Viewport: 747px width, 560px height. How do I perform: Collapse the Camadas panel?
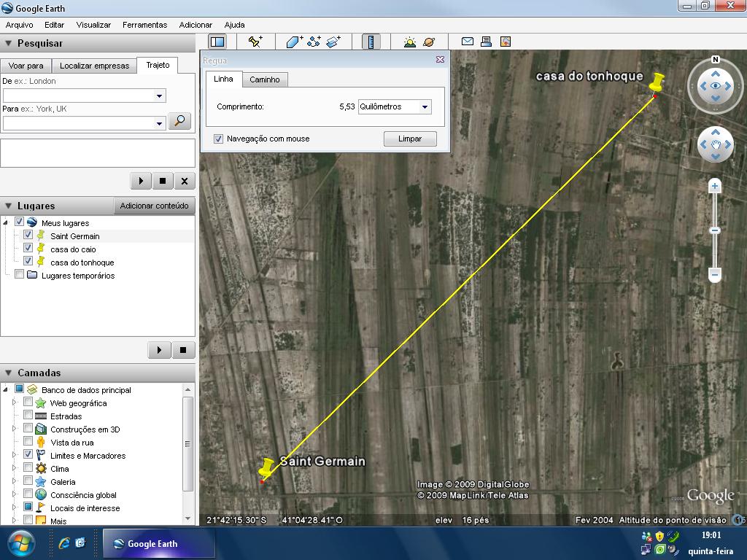[8, 373]
